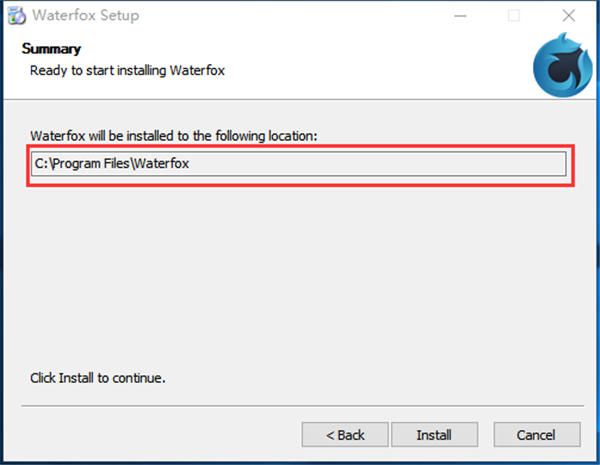Click the separator line above the buttons
This screenshot has height=465, width=600.
(x=298, y=408)
